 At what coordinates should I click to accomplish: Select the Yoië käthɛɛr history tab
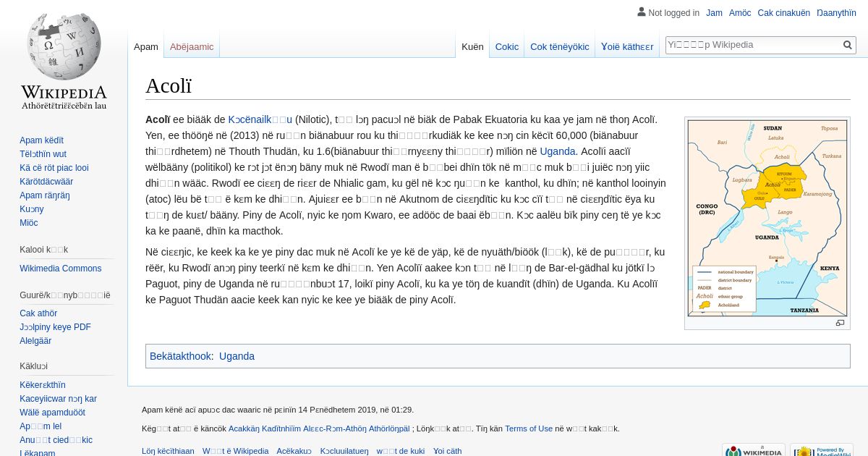pos(627,46)
